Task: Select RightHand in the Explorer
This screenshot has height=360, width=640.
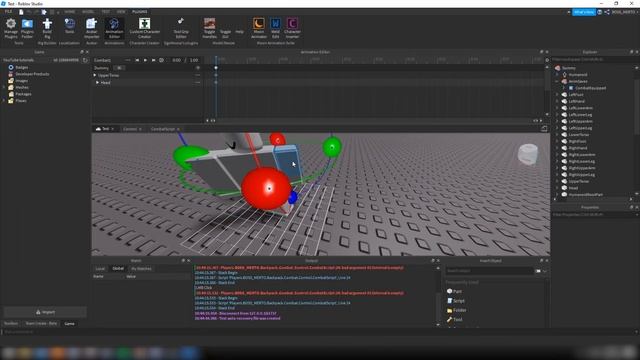Action: [578, 148]
